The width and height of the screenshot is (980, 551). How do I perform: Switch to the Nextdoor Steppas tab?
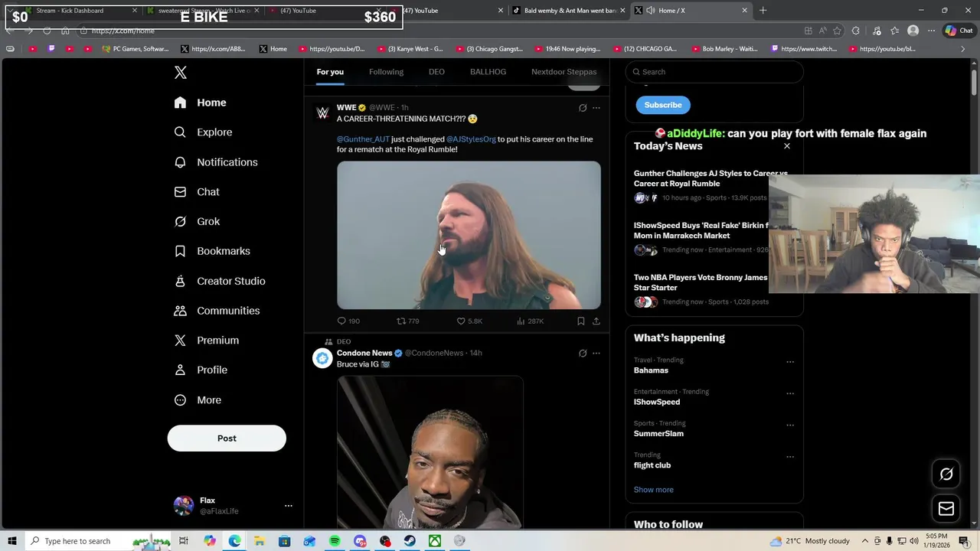pyautogui.click(x=563, y=72)
